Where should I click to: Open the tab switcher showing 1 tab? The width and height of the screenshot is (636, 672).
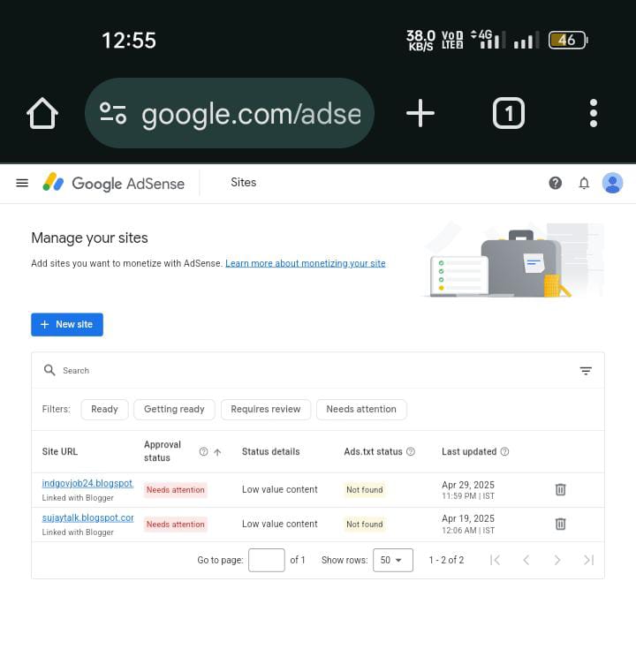point(508,113)
